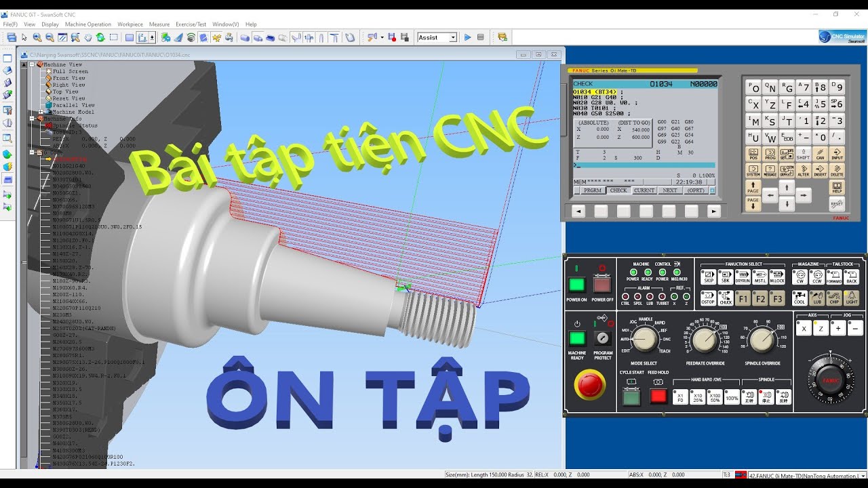The image size is (868, 488).
Task: Click the DELETE key on the keypad
Action: point(837,171)
